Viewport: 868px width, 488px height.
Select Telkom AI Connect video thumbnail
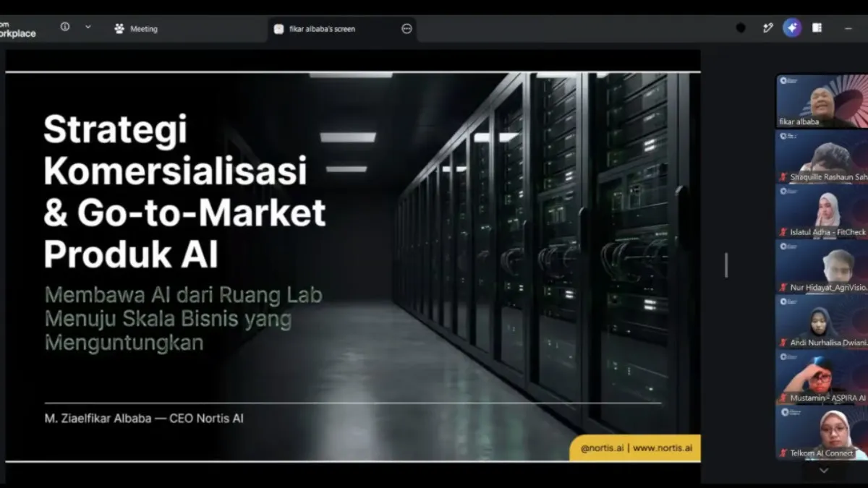click(x=822, y=432)
